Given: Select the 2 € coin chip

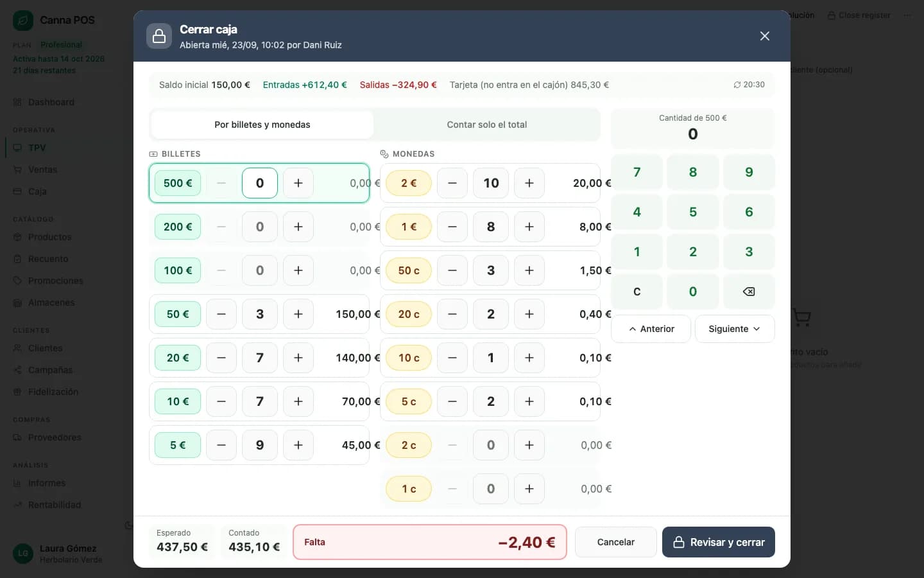Looking at the screenshot, I should tap(409, 183).
